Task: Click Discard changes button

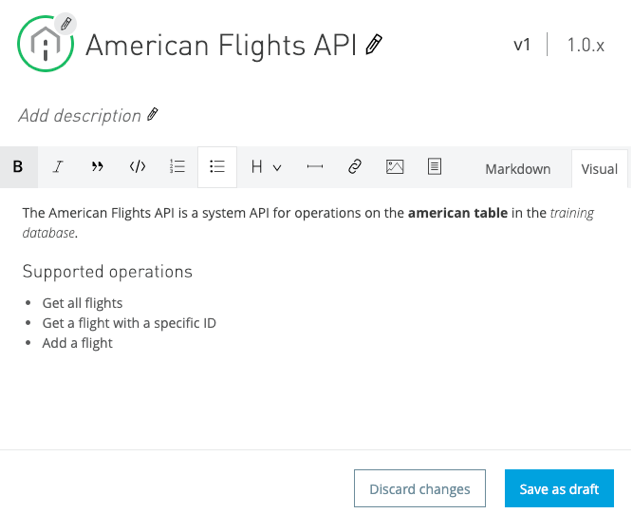Action: point(420,488)
